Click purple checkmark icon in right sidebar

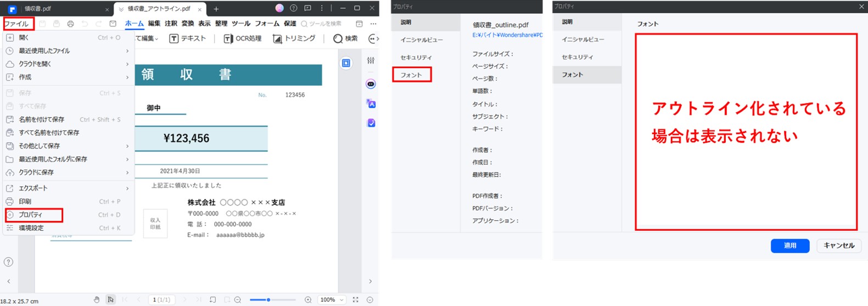[x=371, y=123]
